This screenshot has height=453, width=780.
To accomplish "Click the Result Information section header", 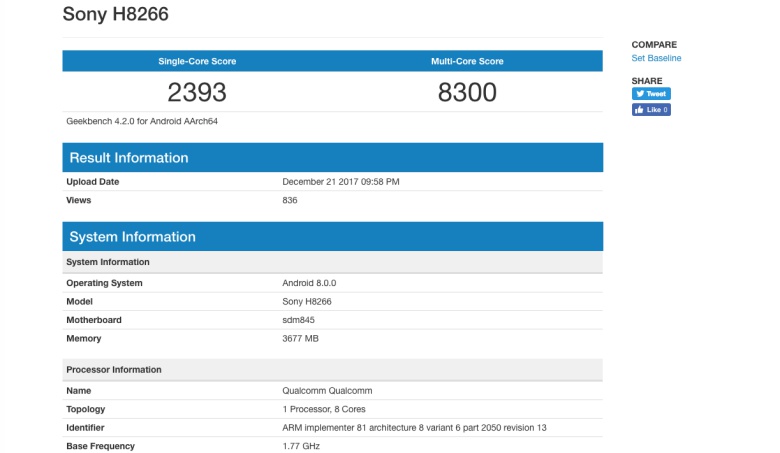I will click(128, 158).
